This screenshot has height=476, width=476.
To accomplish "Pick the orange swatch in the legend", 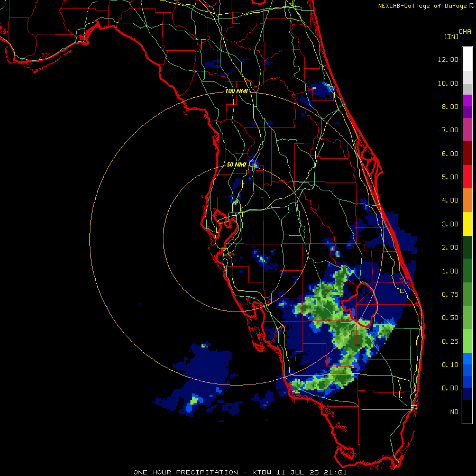I will click(467, 200).
